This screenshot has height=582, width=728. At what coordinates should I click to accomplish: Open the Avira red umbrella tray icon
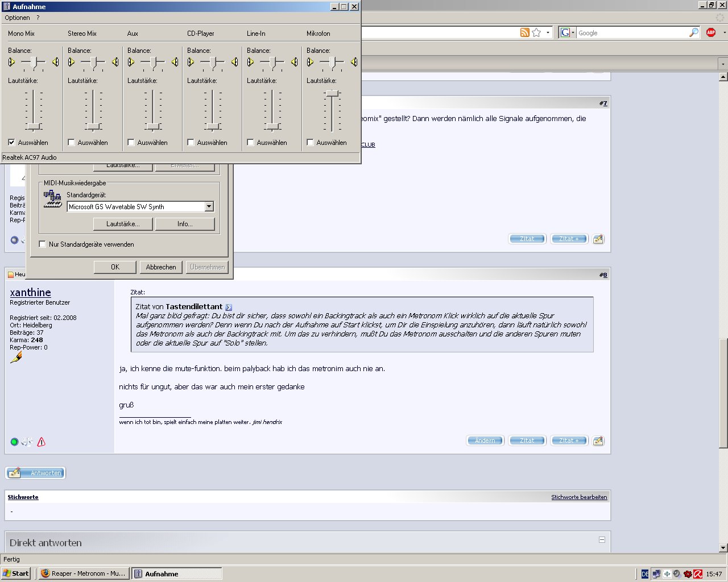tap(697, 574)
